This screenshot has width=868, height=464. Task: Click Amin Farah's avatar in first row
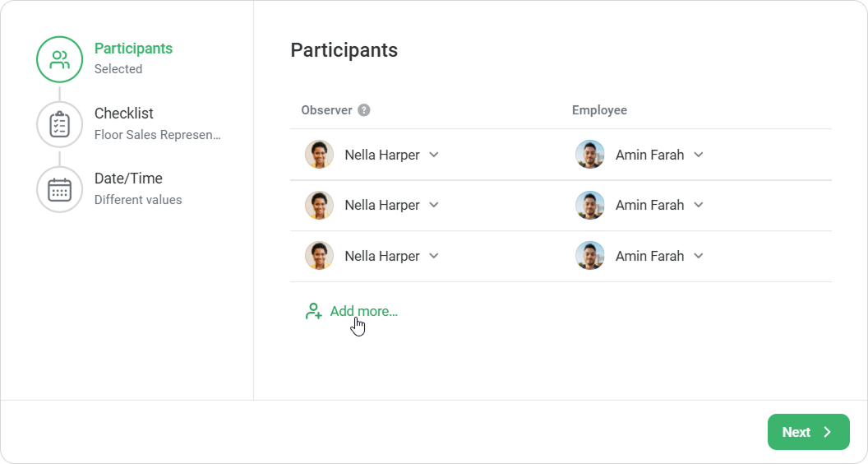[590, 154]
